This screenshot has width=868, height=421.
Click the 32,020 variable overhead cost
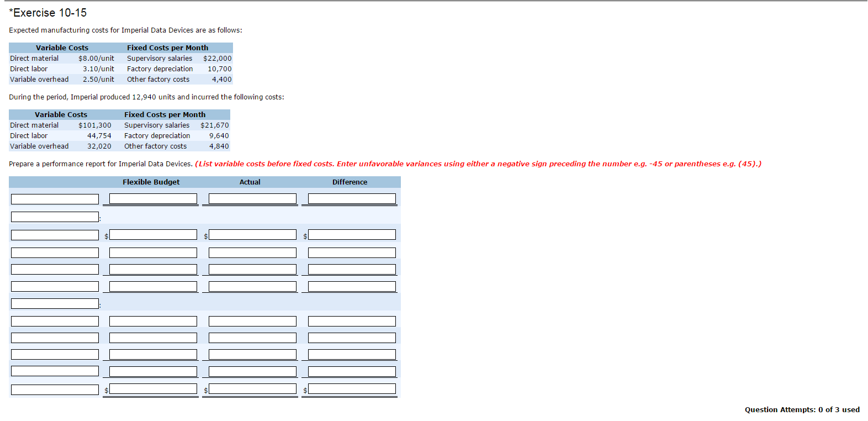[99, 146]
